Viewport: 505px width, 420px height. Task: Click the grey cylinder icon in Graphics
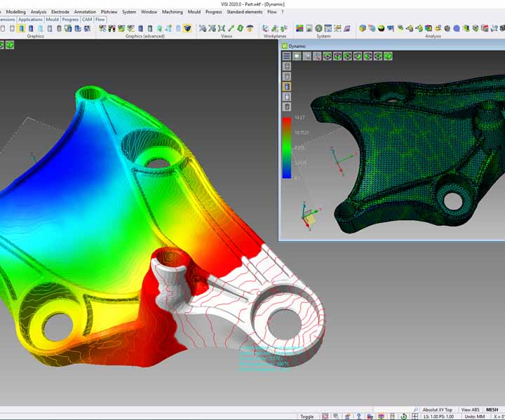(59, 29)
